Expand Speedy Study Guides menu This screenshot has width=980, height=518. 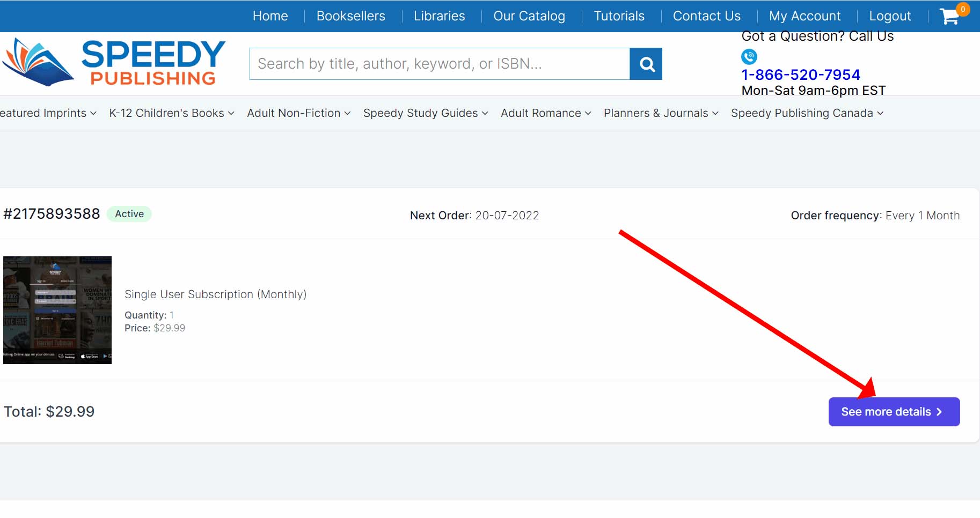click(426, 113)
